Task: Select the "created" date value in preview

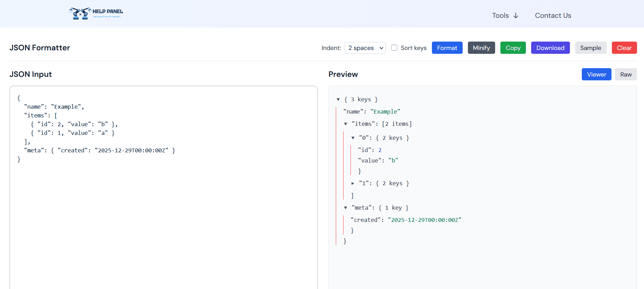Action: point(424,220)
